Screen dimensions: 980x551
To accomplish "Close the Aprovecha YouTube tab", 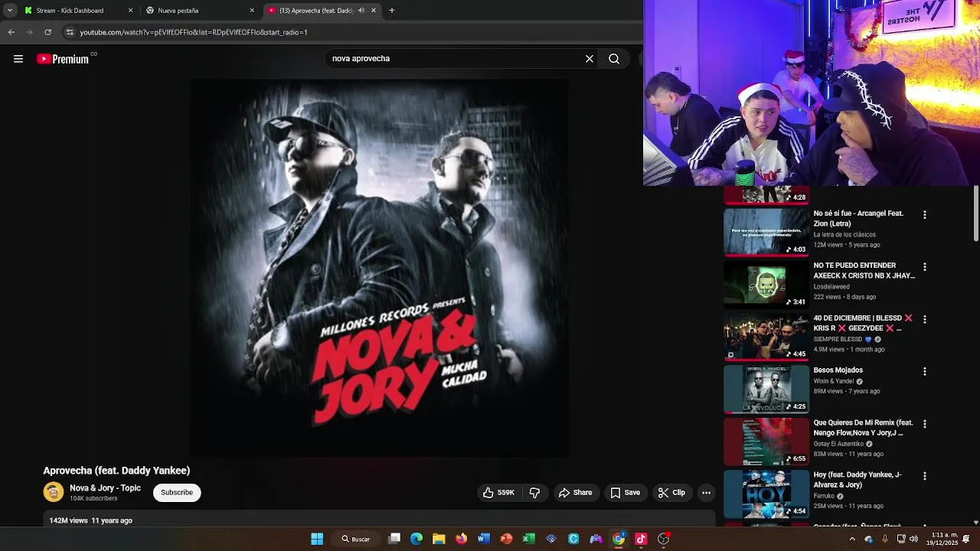I will (374, 11).
